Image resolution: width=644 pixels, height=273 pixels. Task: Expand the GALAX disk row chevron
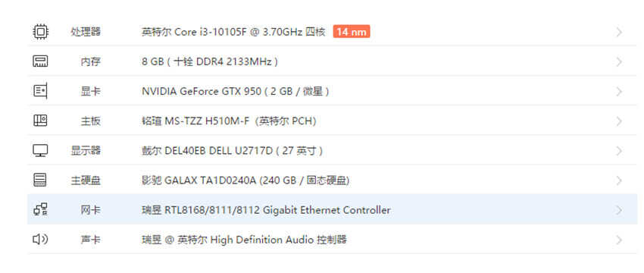click(x=619, y=180)
